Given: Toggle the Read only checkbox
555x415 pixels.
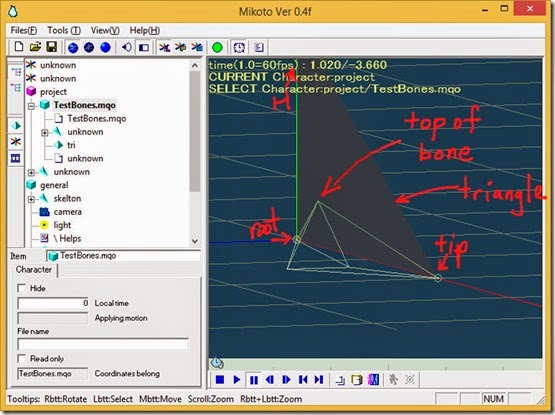Looking at the screenshot, I should tap(21, 358).
